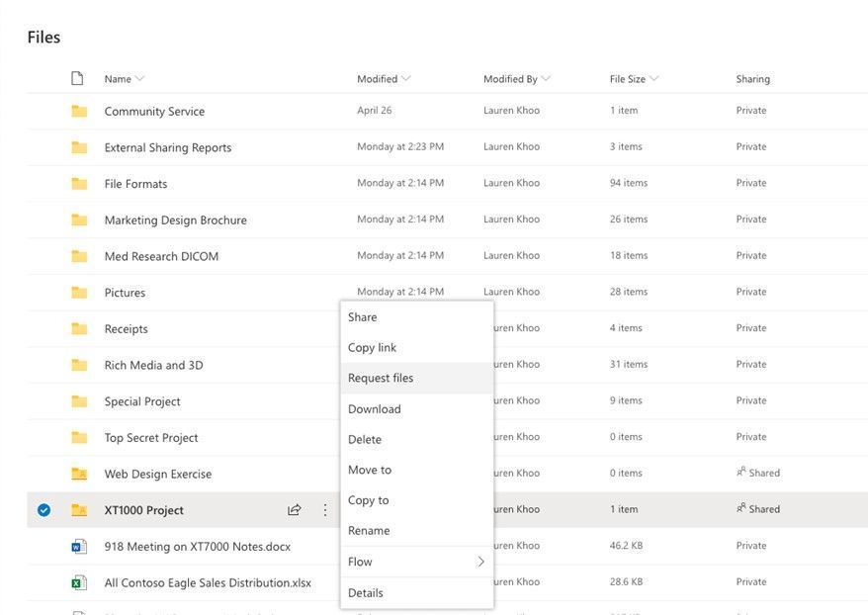Open All Contoso Eagle Sales Distribution.xlsx
This screenshot has width=868, height=615.
click(208, 583)
